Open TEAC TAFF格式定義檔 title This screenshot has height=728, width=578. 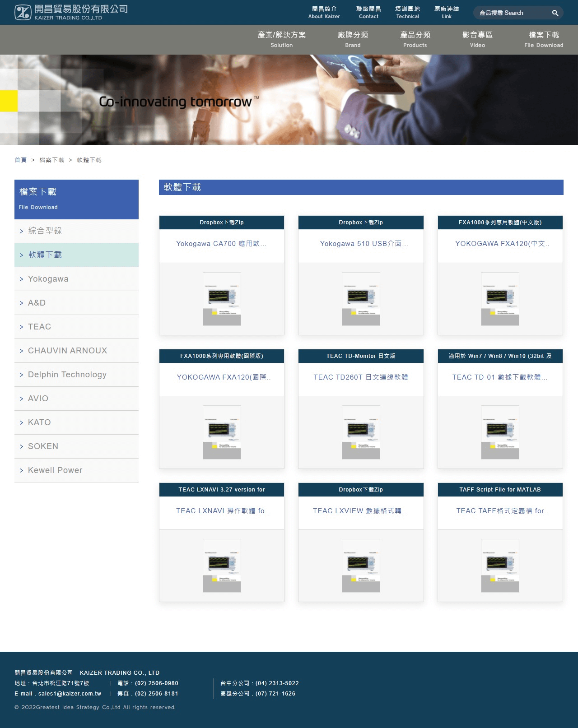[x=502, y=511]
